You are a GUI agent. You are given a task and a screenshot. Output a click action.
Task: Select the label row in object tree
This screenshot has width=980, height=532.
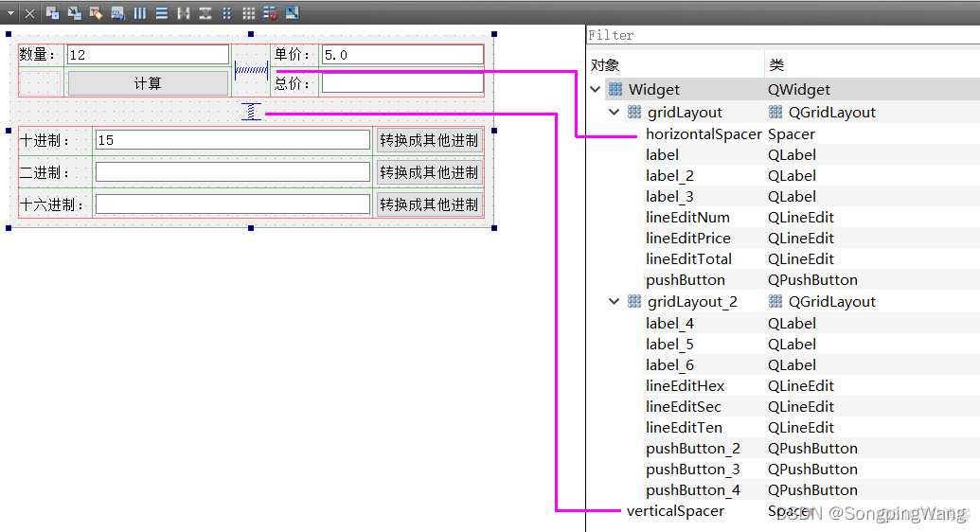pyautogui.click(x=662, y=154)
